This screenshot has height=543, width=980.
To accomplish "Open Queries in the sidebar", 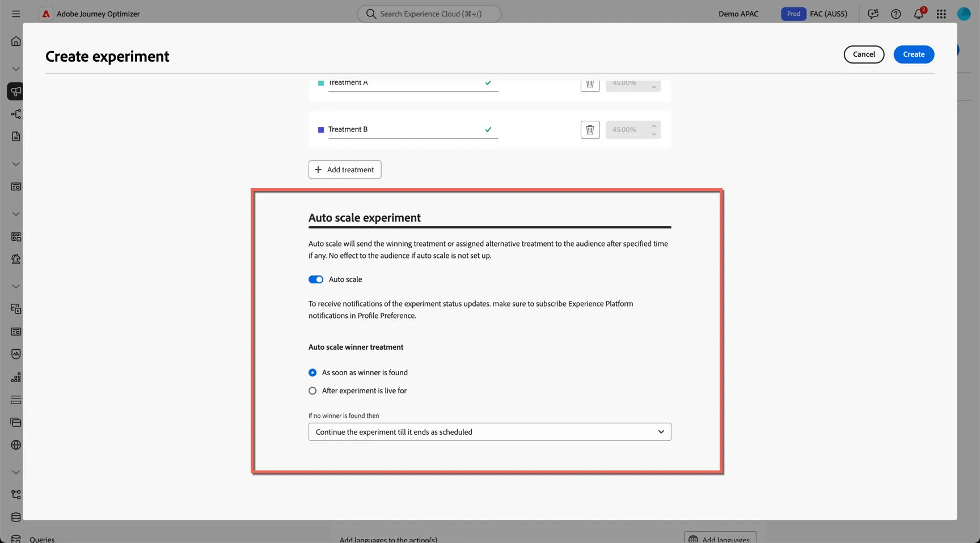I will (x=42, y=539).
